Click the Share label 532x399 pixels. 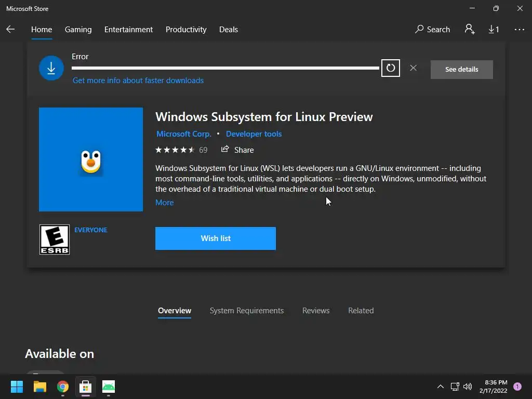(x=244, y=150)
